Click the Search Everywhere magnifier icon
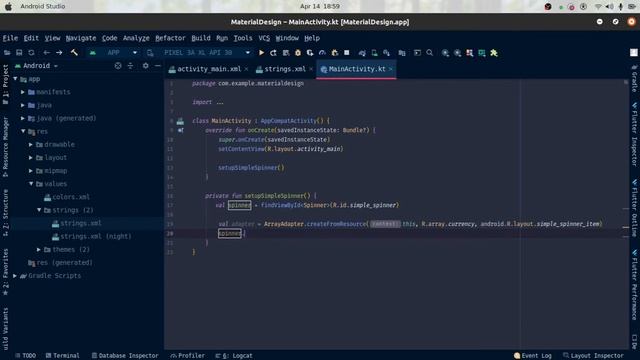 click(429, 53)
